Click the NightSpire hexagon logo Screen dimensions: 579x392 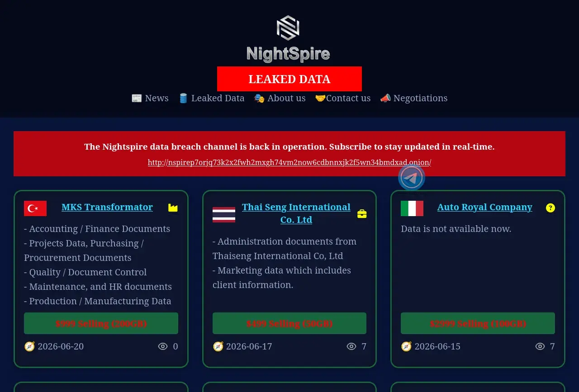click(288, 28)
